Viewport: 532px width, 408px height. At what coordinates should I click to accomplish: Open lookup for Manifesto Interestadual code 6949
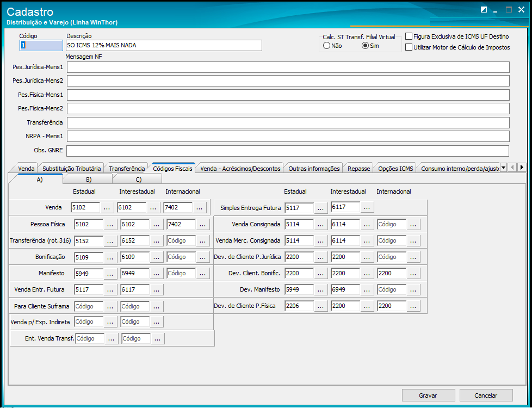click(x=156, y=273)
